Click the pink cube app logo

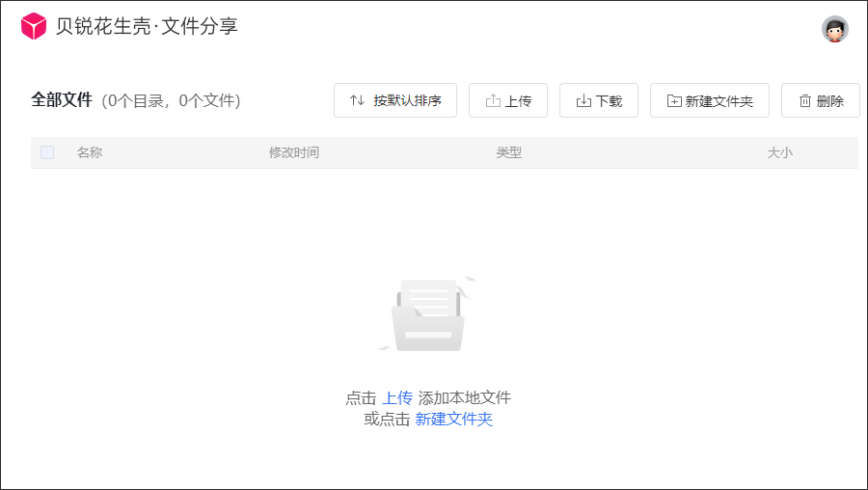click(34, 26)
